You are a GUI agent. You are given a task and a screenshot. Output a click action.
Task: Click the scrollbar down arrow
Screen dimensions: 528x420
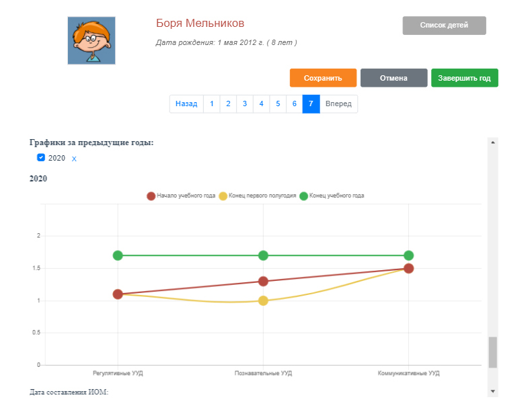click(492, 390)
